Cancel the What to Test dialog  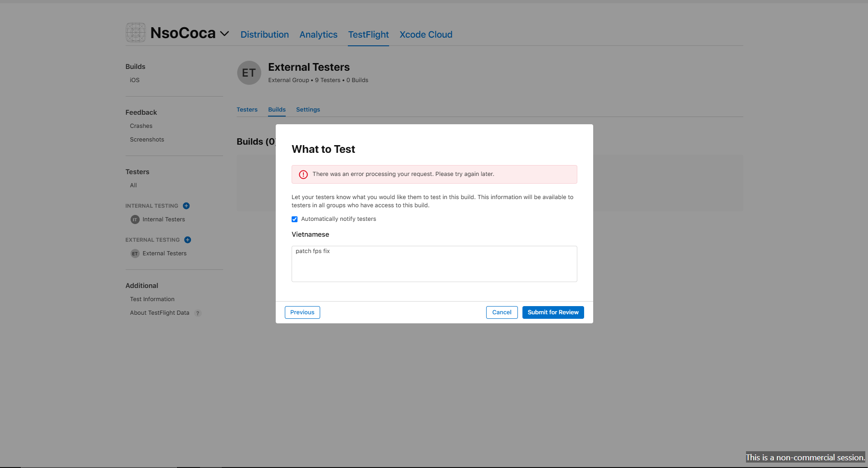502,312
